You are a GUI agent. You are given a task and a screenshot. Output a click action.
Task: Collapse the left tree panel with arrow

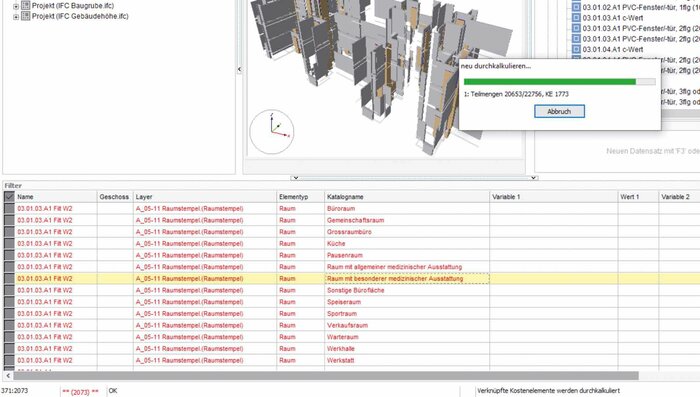click(x=239, y=69)
